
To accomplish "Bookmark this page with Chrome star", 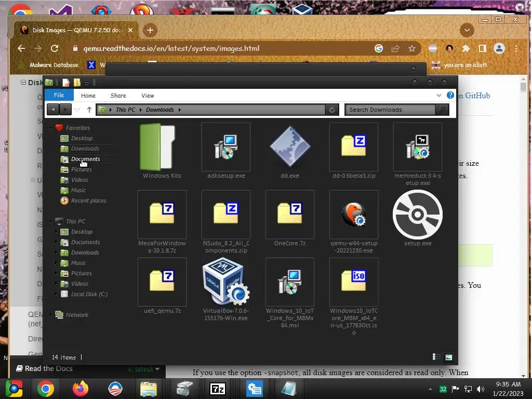I will (x=412, y=48).
